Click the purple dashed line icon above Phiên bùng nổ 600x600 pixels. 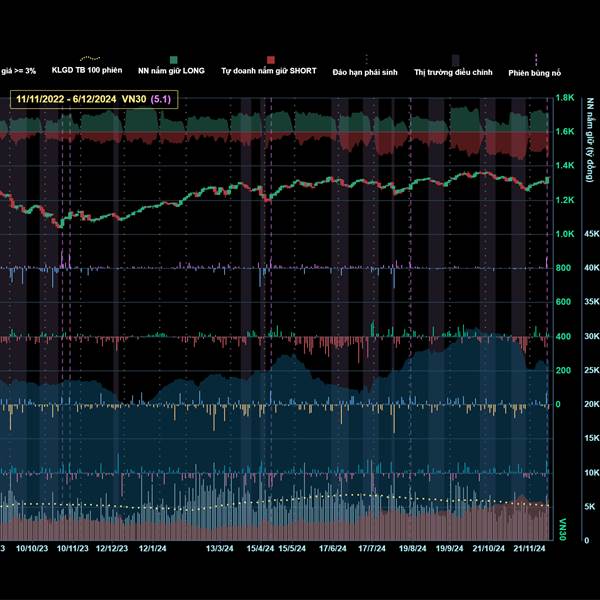[x=536, y=60]
